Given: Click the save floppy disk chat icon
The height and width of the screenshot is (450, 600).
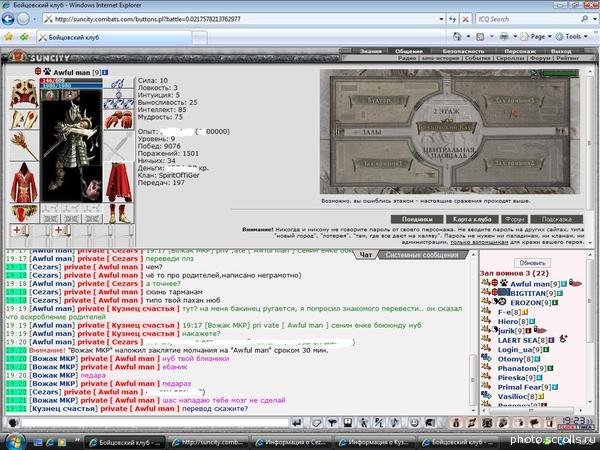Looking at the screenshot, I should 347,423.
